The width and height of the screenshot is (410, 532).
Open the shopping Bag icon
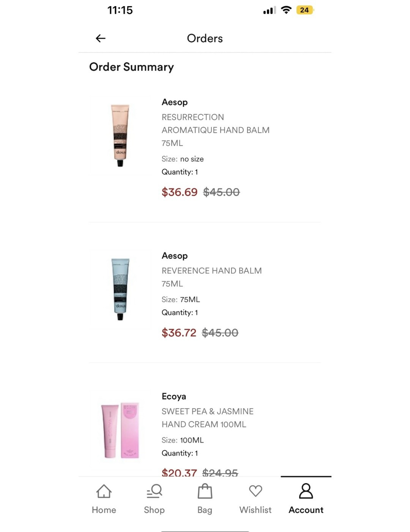pos(205,491)
